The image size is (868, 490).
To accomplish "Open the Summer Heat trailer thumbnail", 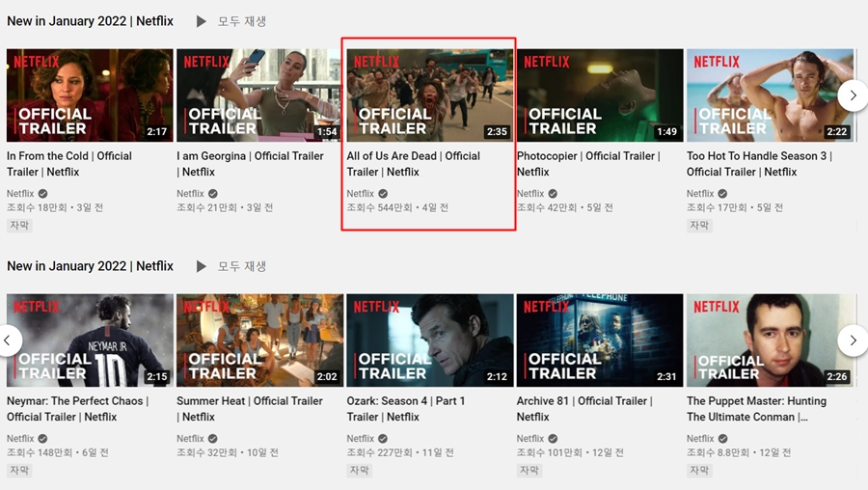I will tap(259, 340).
